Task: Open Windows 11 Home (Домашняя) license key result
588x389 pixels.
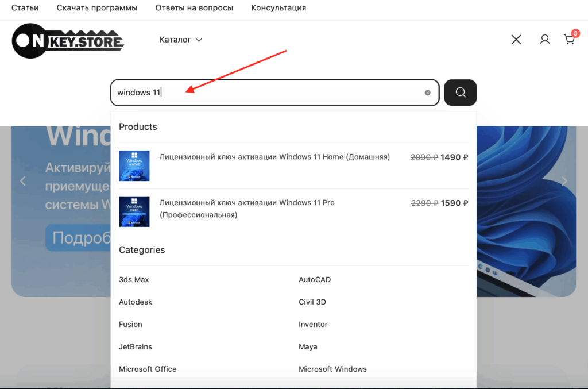Action: [x=274, y=157]
